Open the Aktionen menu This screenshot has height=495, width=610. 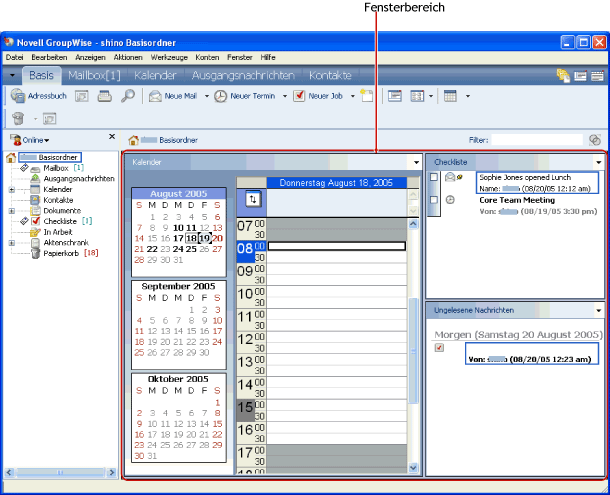pos(128,58)
